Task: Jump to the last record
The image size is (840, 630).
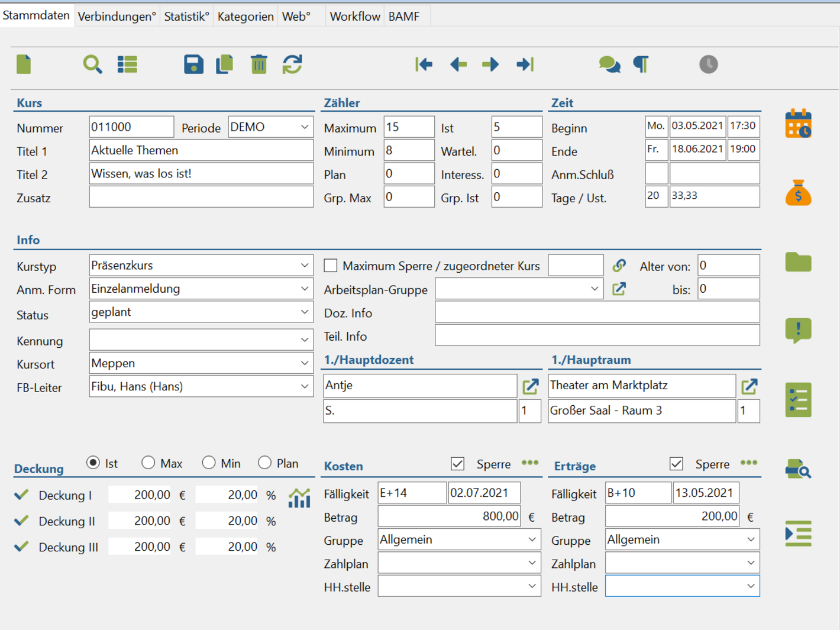Action: click(525, 64)
